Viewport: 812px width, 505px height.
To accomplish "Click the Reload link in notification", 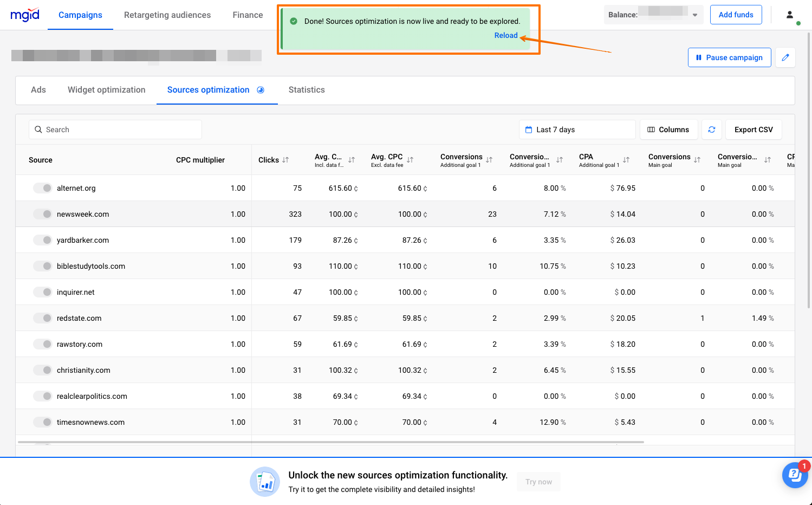I will (x=505, y=35).
